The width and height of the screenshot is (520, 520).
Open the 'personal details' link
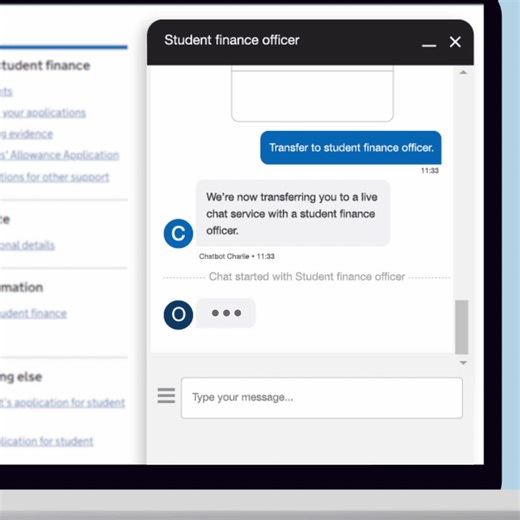[x=27, y=245]
